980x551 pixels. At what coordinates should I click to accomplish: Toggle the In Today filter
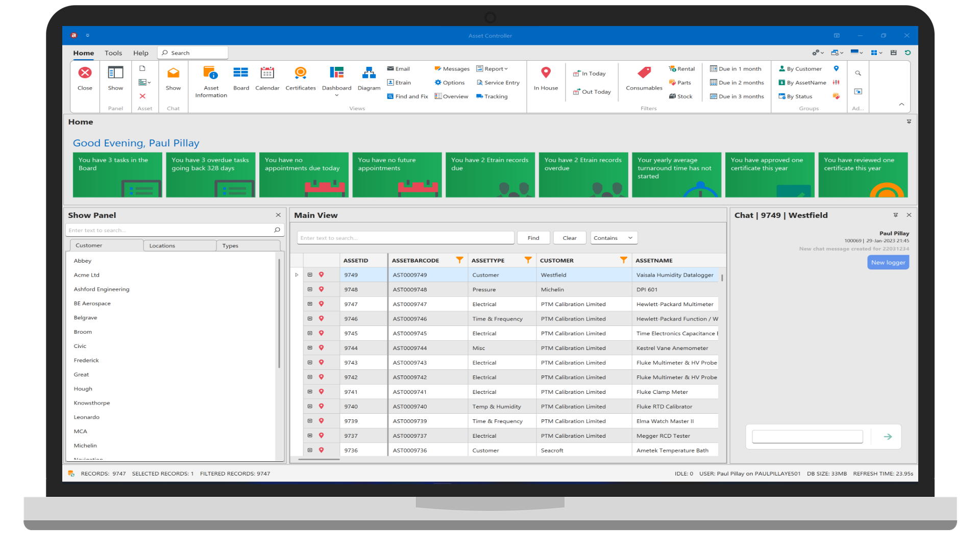click(x=590, y=73)
